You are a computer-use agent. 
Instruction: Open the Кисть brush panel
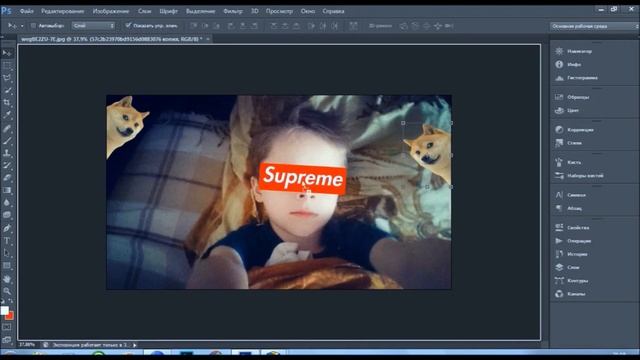[568, 162]
